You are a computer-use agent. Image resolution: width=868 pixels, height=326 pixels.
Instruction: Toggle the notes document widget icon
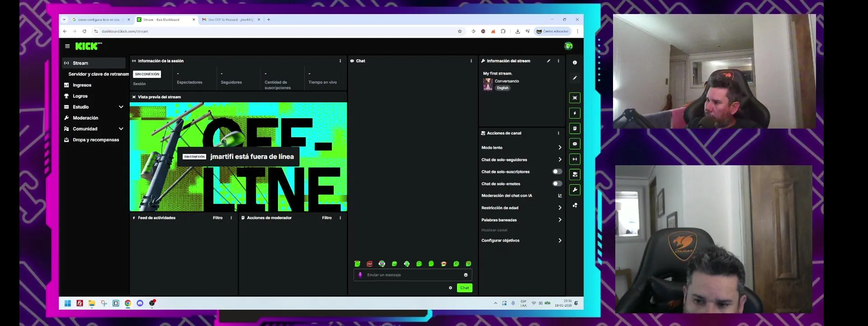pyautogui.click(x=575, y=129)
